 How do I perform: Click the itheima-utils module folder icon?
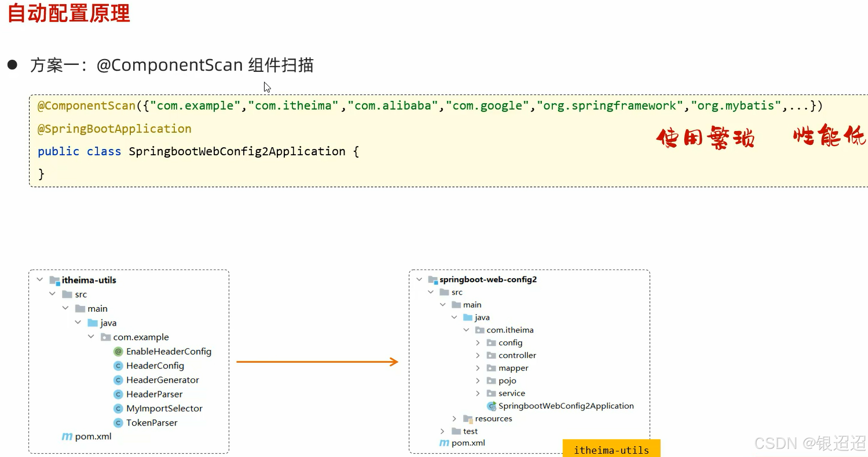pyautogui.click(x=54, y=280)
